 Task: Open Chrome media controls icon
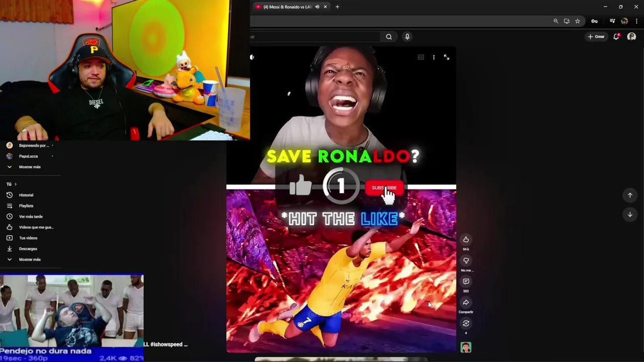612,21
